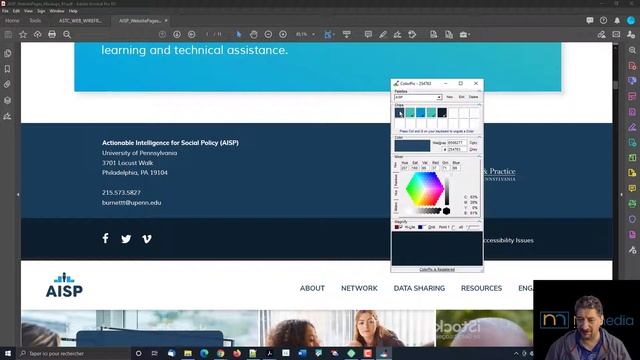640x360 pixels.
Task: Open the Window menu
Action: [57, 11]
